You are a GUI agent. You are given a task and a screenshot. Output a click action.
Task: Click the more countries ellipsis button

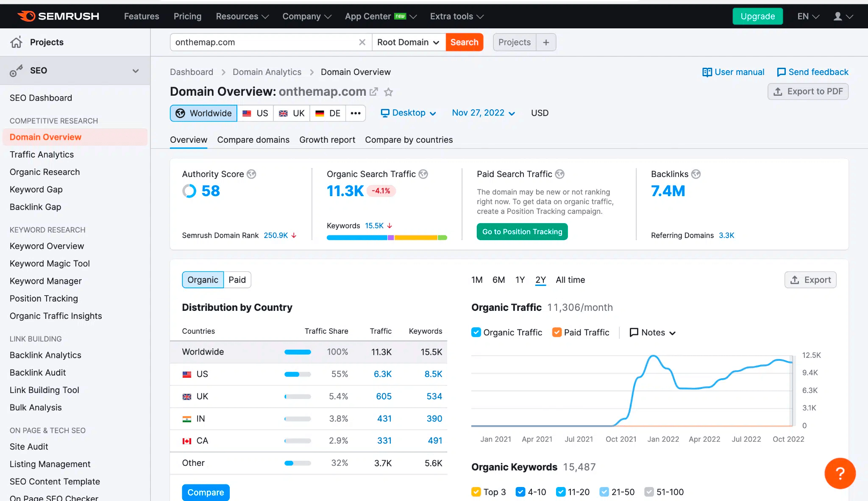pyautogui.click(x=356, y=113)
